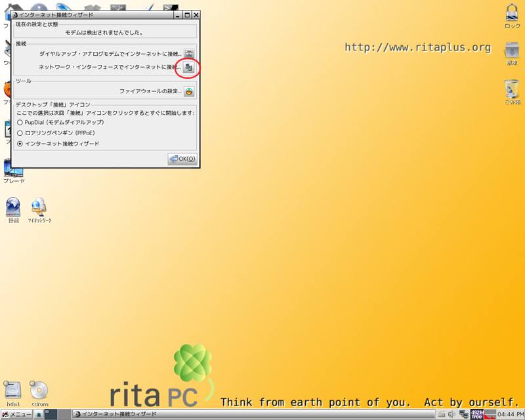
Task: Click the volume speaker icon in the tray
Action: pyautogui.click(x=452, y=414)
